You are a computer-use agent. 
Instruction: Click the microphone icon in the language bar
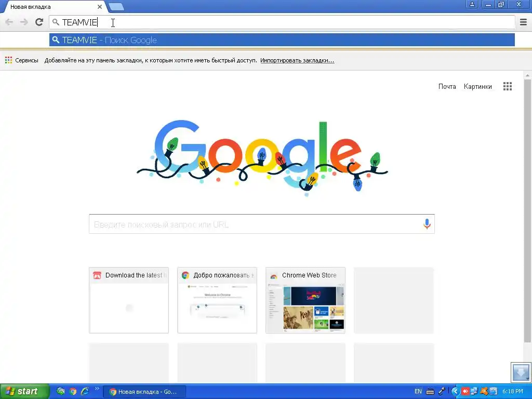click(x=442, y=392)
